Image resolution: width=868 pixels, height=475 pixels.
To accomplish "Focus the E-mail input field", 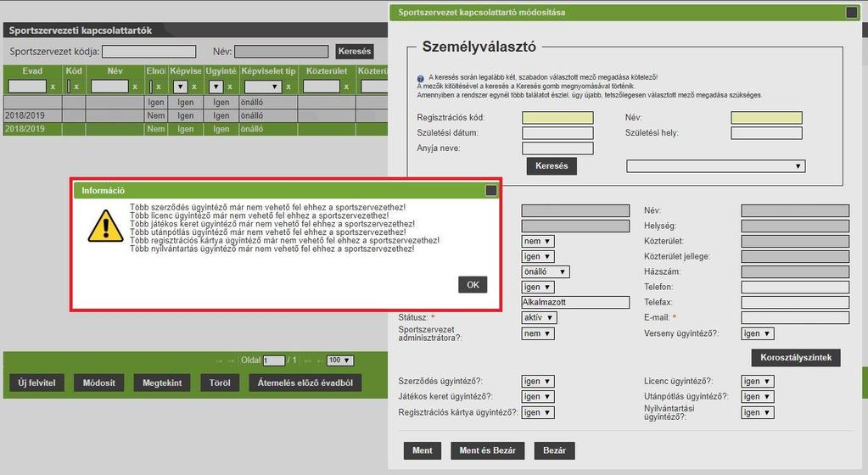I will pos(795,318).
